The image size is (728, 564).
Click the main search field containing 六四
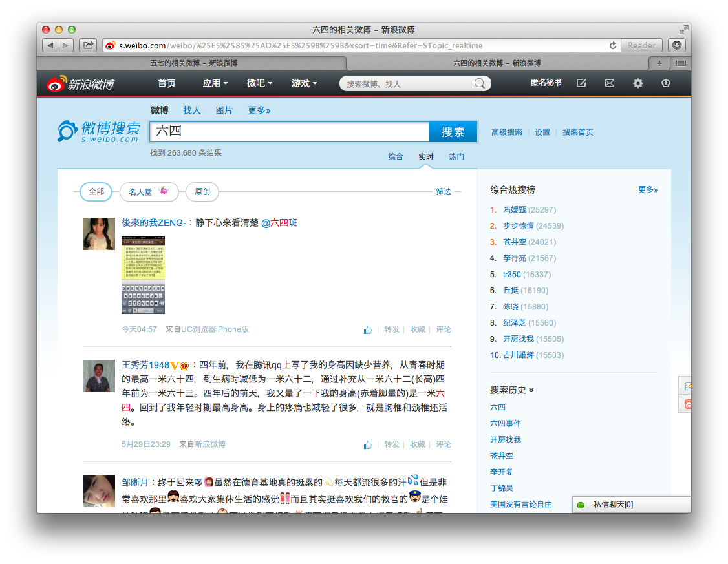pos(290,132)
